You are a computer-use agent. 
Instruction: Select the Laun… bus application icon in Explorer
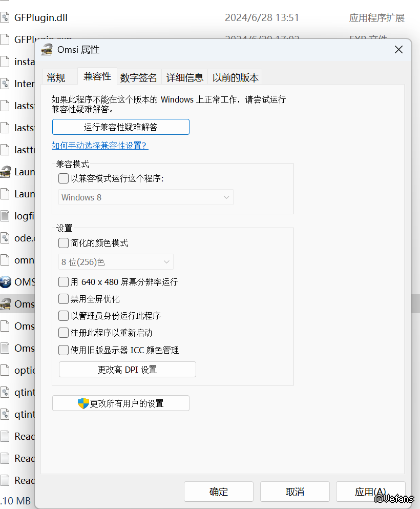[x=5, y=172]
